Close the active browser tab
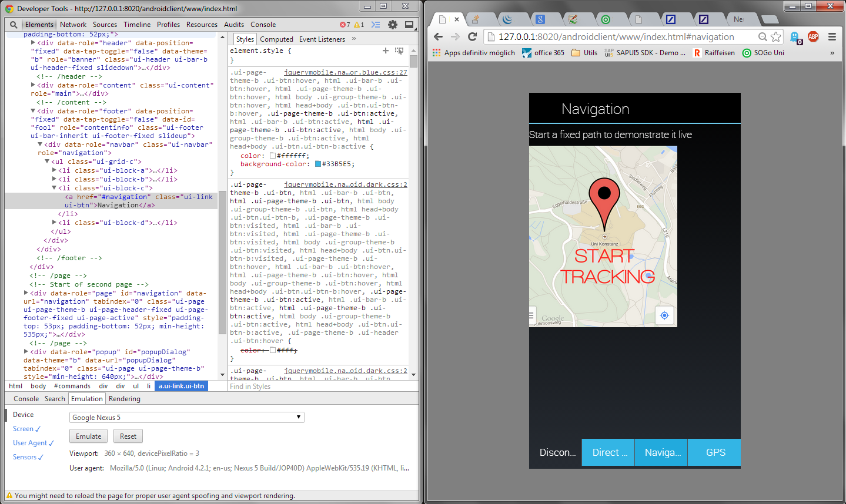 click(456, 19)
